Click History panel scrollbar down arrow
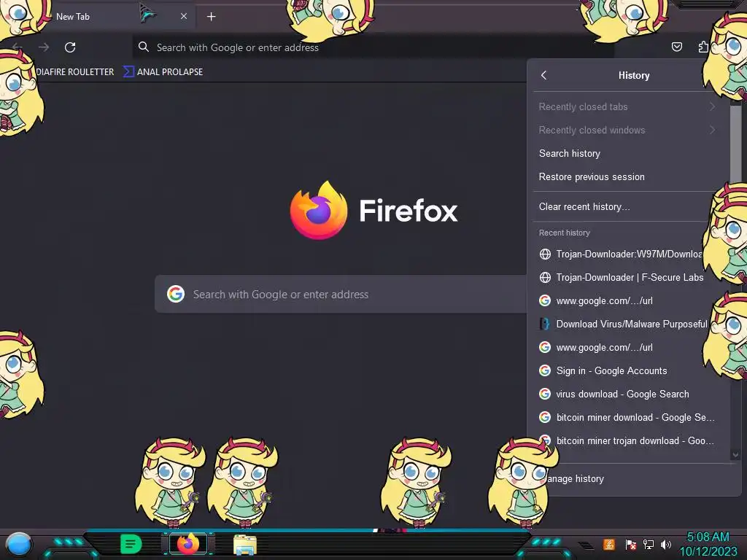The width and height of the screenshot is (747, 560). coord(735,455)
